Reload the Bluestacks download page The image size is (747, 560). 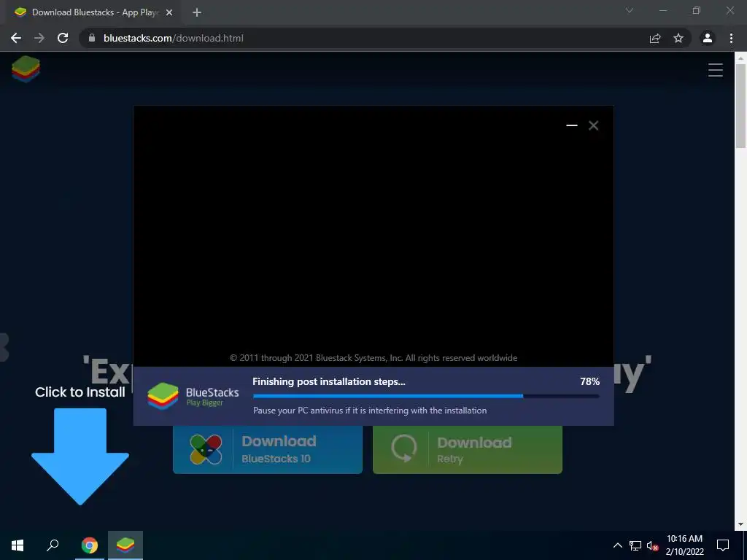point(63,38)
